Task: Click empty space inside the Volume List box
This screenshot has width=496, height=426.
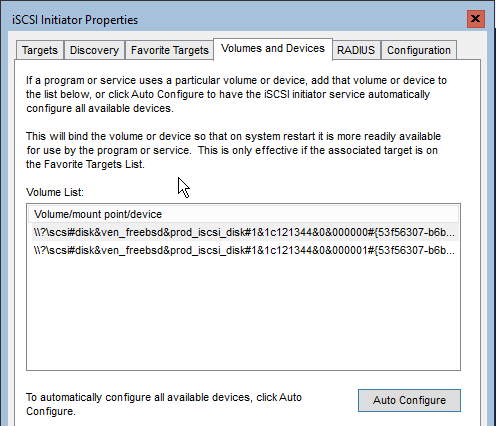Action: tap(243, 313)
